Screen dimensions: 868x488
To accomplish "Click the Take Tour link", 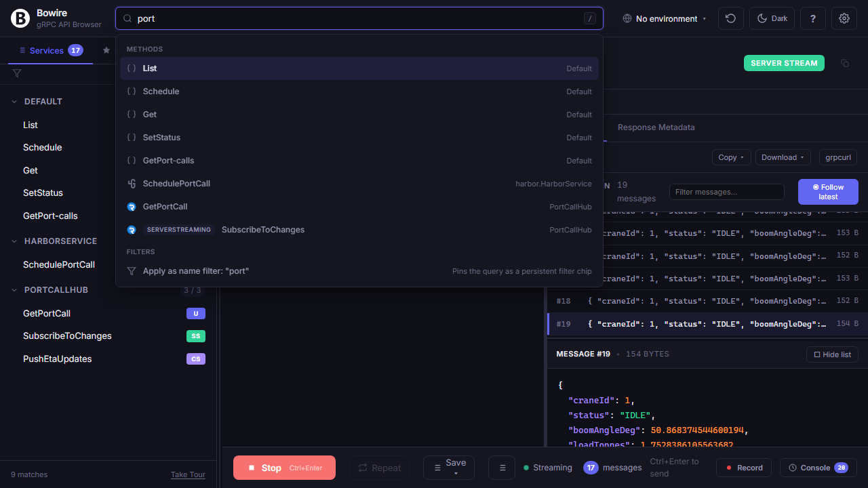I will coord(188,474).
